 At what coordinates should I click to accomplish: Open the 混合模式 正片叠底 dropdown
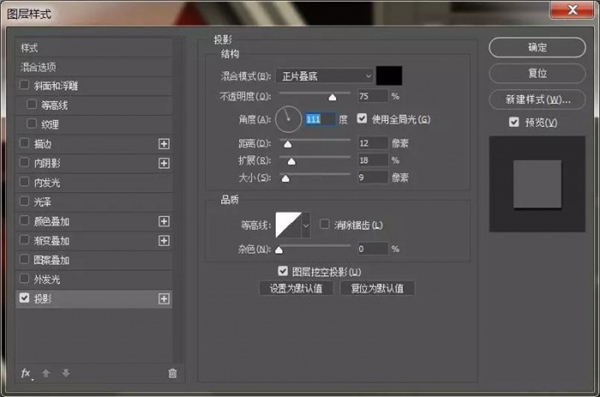[324, 76]
